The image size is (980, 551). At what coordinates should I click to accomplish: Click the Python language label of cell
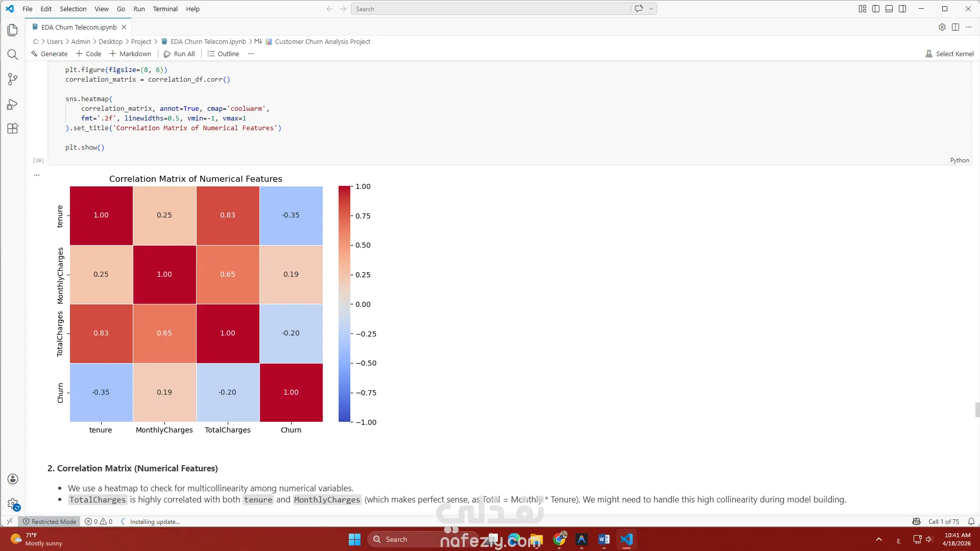coord(960,160)
